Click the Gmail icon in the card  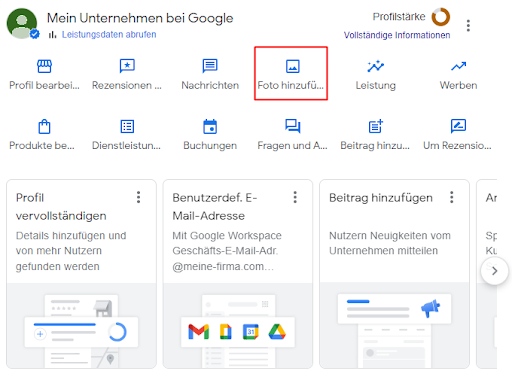point(199,332)
